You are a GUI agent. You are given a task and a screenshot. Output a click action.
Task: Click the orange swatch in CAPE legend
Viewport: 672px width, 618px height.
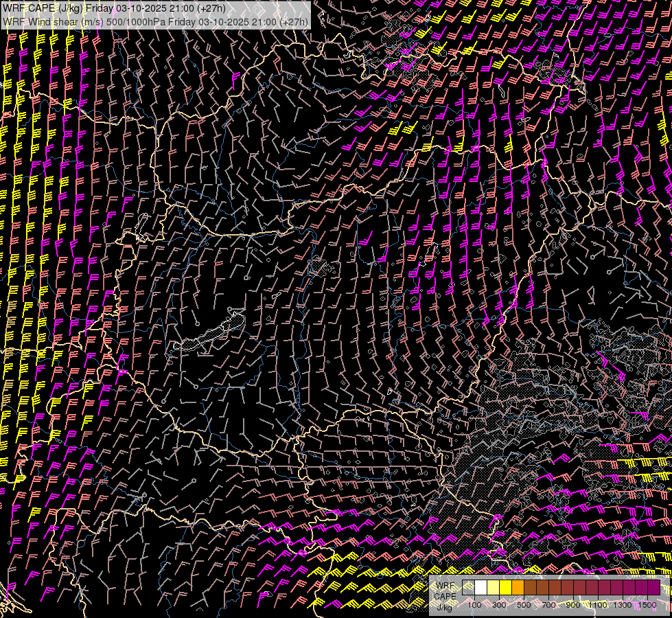[518, 588]
